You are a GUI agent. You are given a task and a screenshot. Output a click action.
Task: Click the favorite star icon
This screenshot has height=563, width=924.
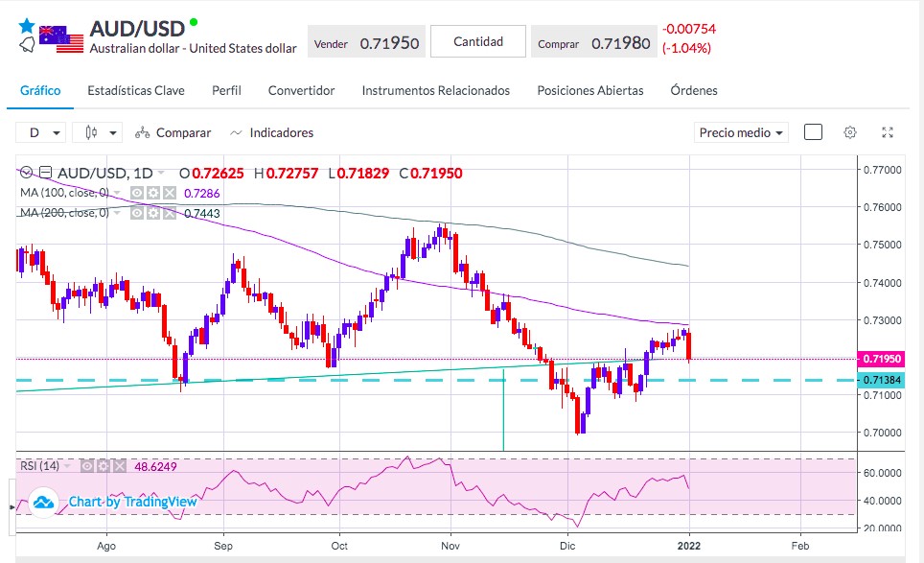point(27,26)
